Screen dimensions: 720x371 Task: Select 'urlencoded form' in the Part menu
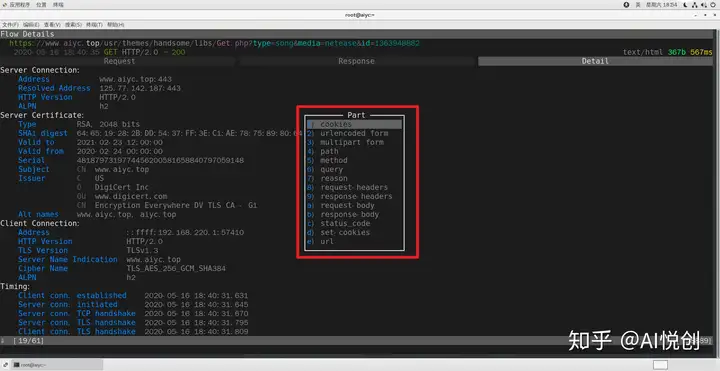[x=354, y=133]
